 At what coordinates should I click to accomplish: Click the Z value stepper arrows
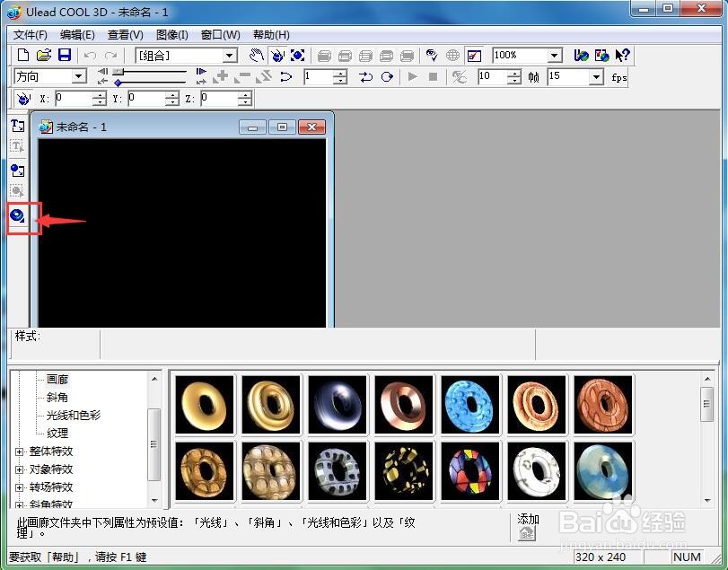point(245,98)
